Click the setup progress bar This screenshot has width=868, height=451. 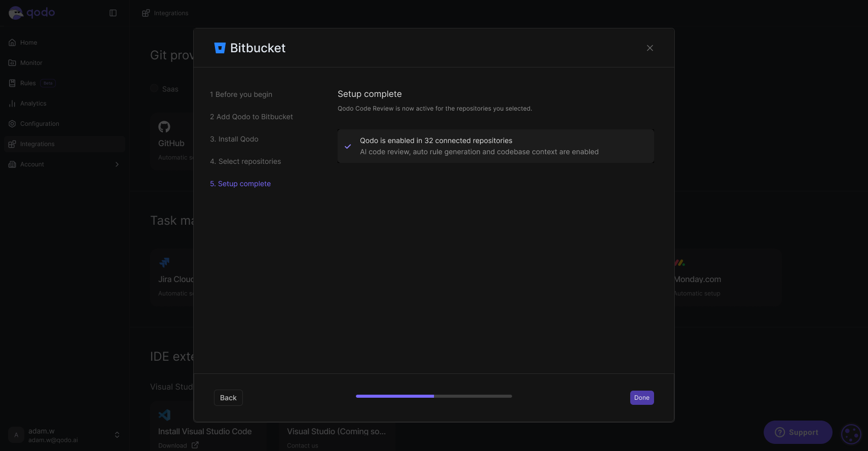coord(434,396)
